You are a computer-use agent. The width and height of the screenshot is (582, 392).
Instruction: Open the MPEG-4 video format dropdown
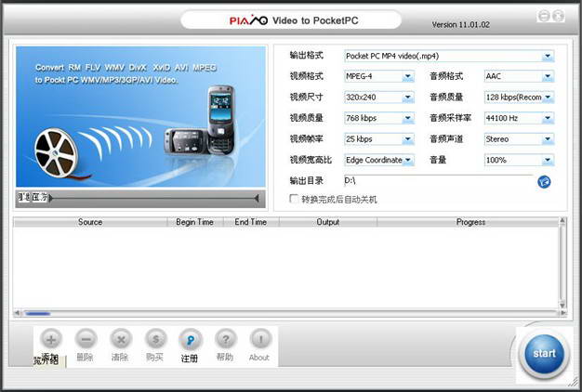click(x=407, y=76)
